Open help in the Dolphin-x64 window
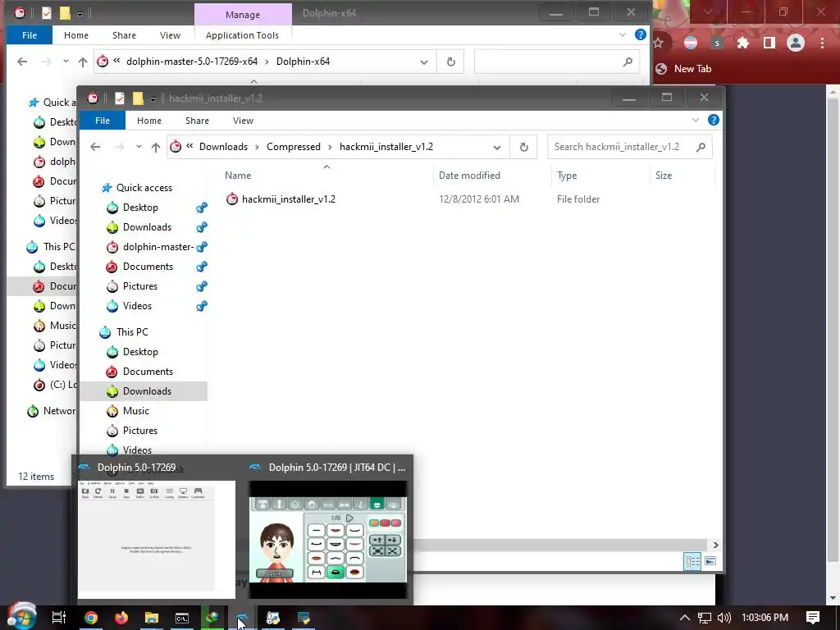The height and width of the screenshot is (630, 840). click(x=640, y=34)
